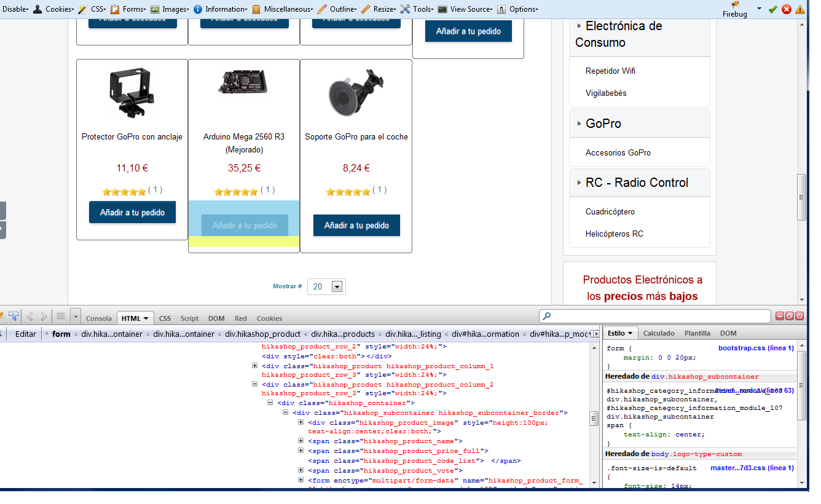Screen dimensions: 821x504
Task: Collapse the hikashop_subcontainer div node
Action: [x=285, y=412]
